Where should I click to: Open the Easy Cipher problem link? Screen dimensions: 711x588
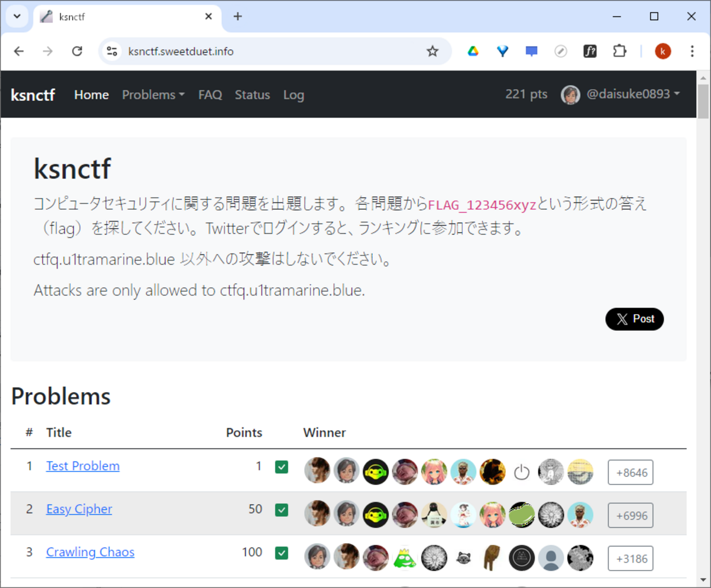click(x=79, y=509)
